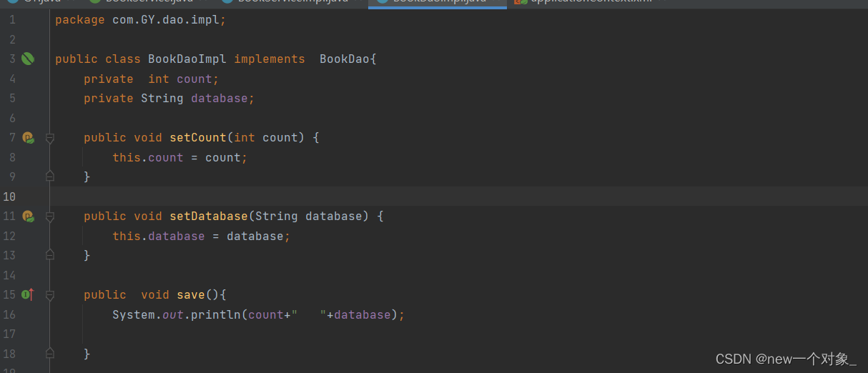Click the gutter icon next to setDatabase method
This screenshot has height=373, width=868.
click(x=28, y=216)
